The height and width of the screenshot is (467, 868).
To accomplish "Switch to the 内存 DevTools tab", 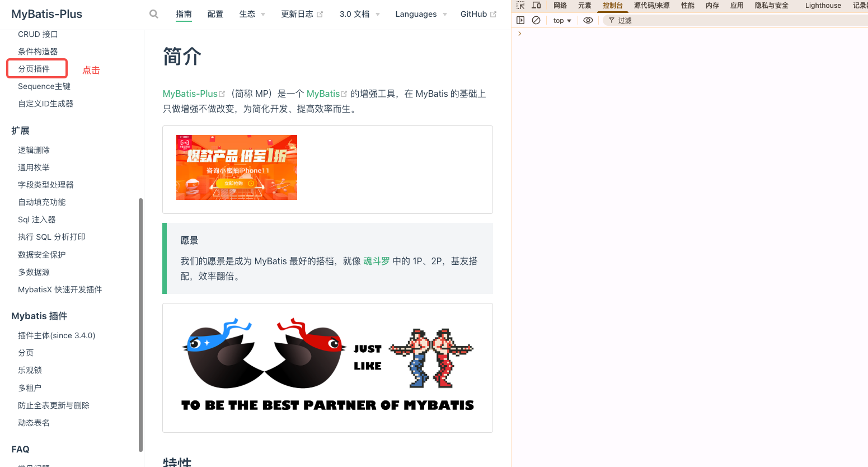I will coord(712,6).
